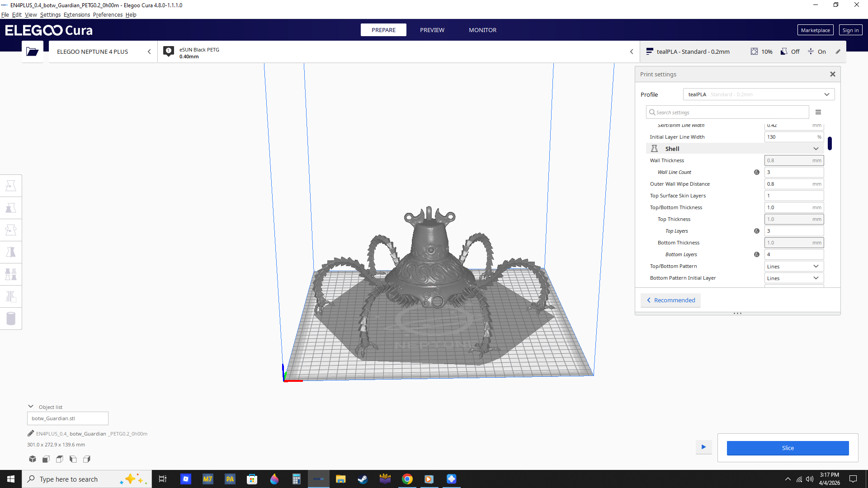Switch to the PREVIEW tab

coord(432,30)
